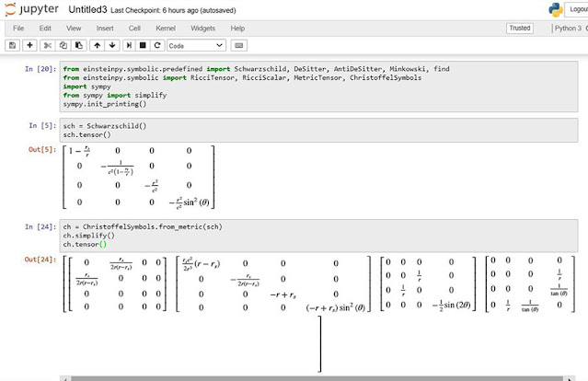Open the View menu

point(74,29)
